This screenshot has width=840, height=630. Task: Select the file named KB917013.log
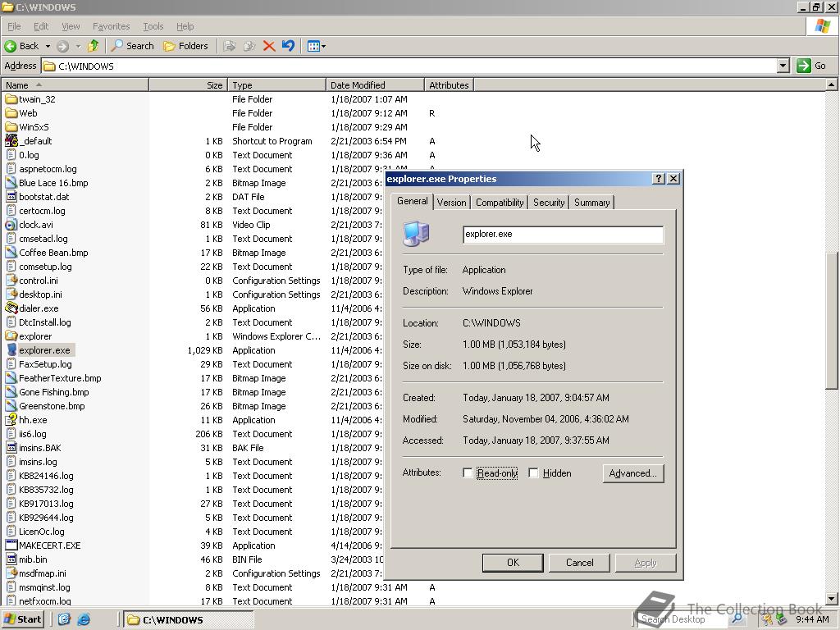point(46,504)
